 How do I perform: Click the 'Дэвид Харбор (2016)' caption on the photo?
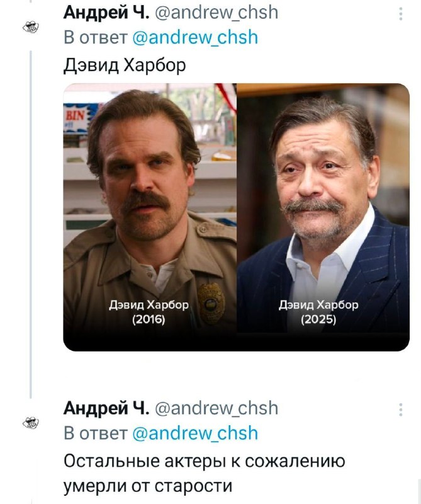pyautogui.click(x=149, y=312)
